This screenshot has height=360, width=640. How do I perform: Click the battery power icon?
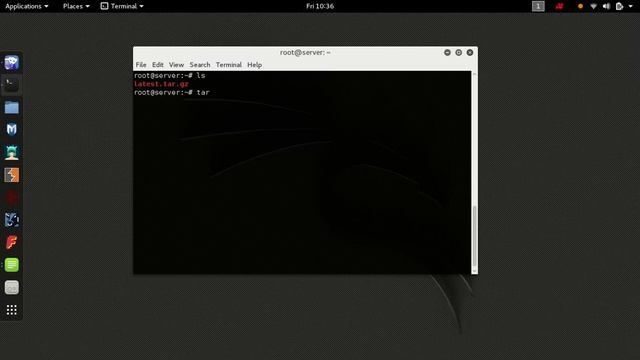point(619,6)
